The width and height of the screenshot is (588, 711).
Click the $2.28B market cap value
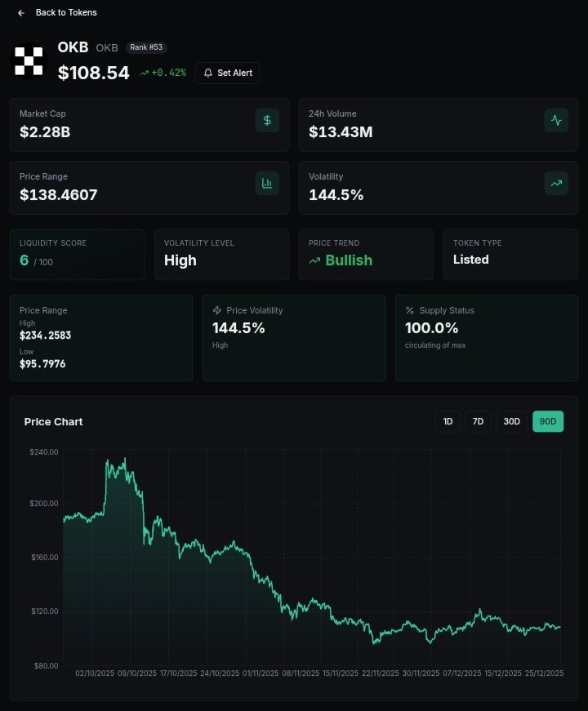tap(45, 132)
